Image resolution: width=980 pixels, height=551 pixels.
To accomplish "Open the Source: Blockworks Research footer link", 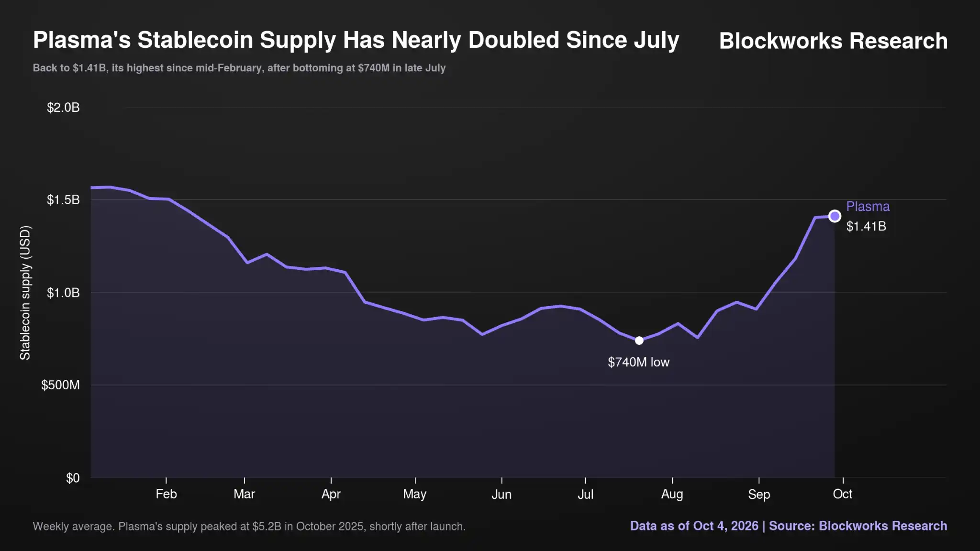I will (858, 526).
